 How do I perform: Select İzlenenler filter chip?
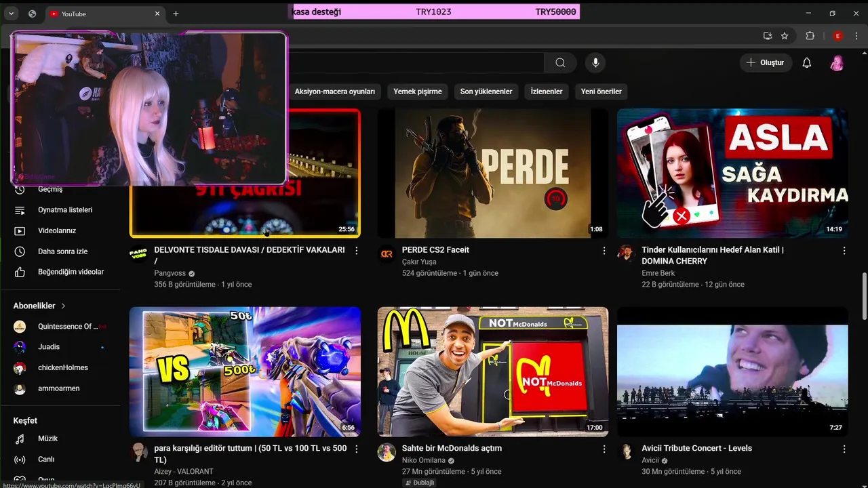[x=547, y=91]
